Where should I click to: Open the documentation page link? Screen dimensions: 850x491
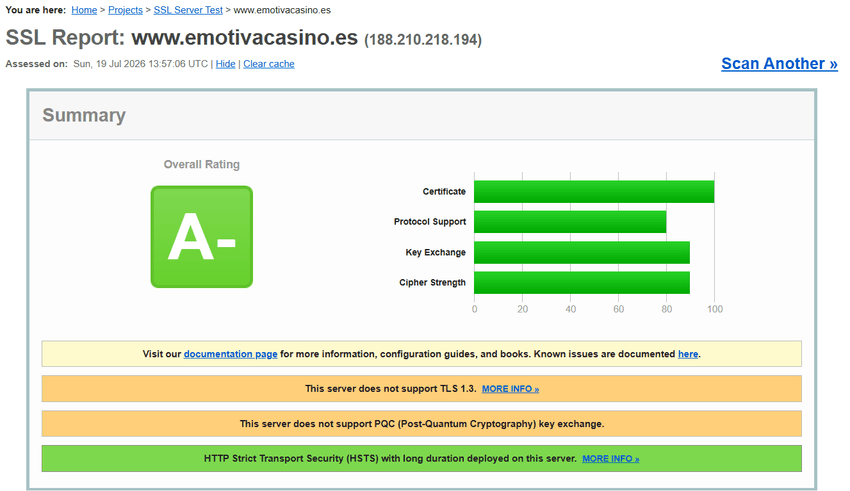click(230, 354)
